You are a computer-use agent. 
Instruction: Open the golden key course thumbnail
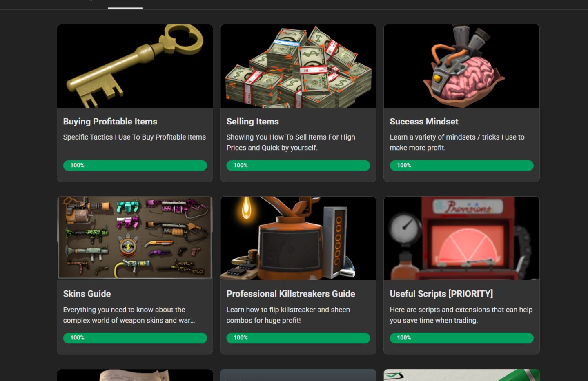[x=135, y=66]
